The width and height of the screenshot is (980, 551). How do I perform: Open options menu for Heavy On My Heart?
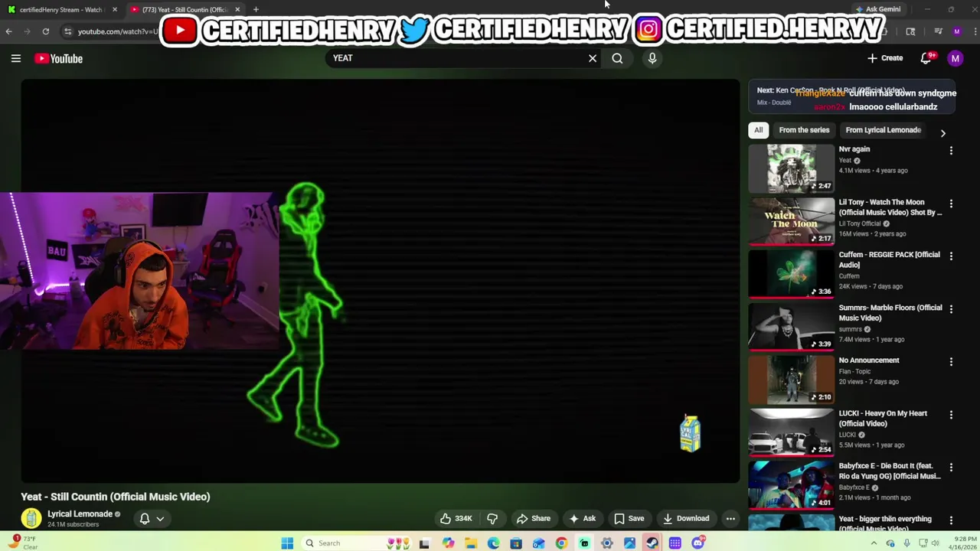(951, 415)
